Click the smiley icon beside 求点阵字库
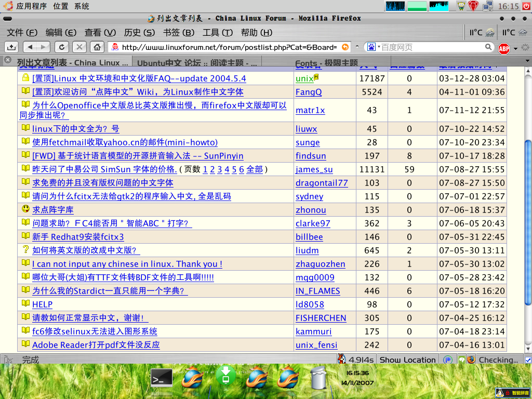 [x=25, y=209]
